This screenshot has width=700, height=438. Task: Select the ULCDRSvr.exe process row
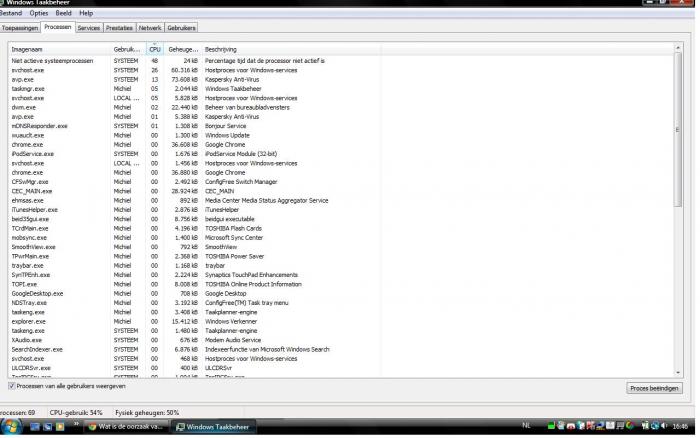[194, 368]
